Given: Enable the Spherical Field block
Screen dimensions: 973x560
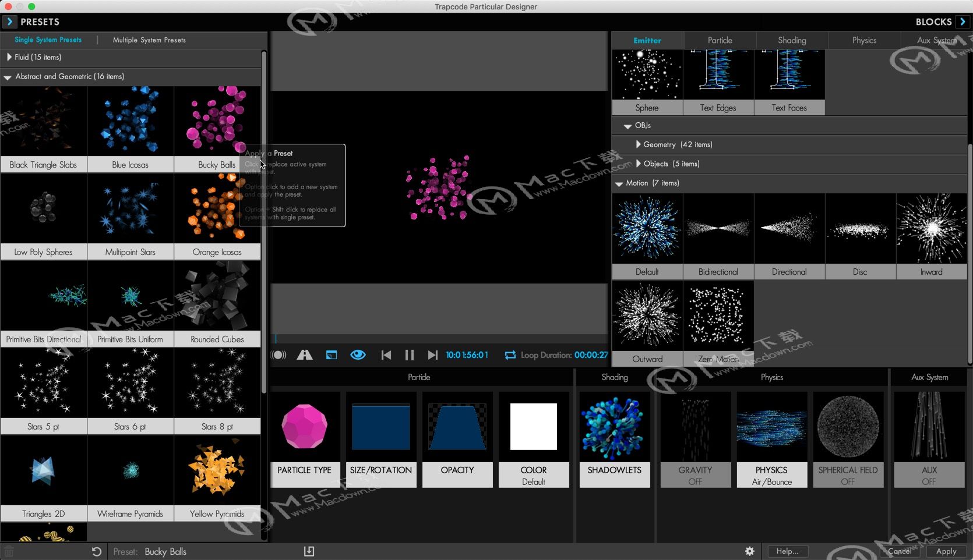Looking at the screenshot, I should [848, 440].
